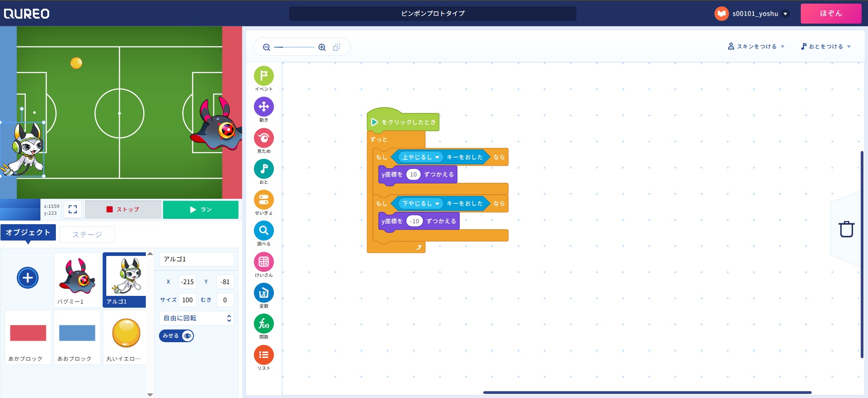Image resolution: width=868 pixels, height=398 pixels.
Task: Open the 動き (Motion) block category
Action: point(263,107)
